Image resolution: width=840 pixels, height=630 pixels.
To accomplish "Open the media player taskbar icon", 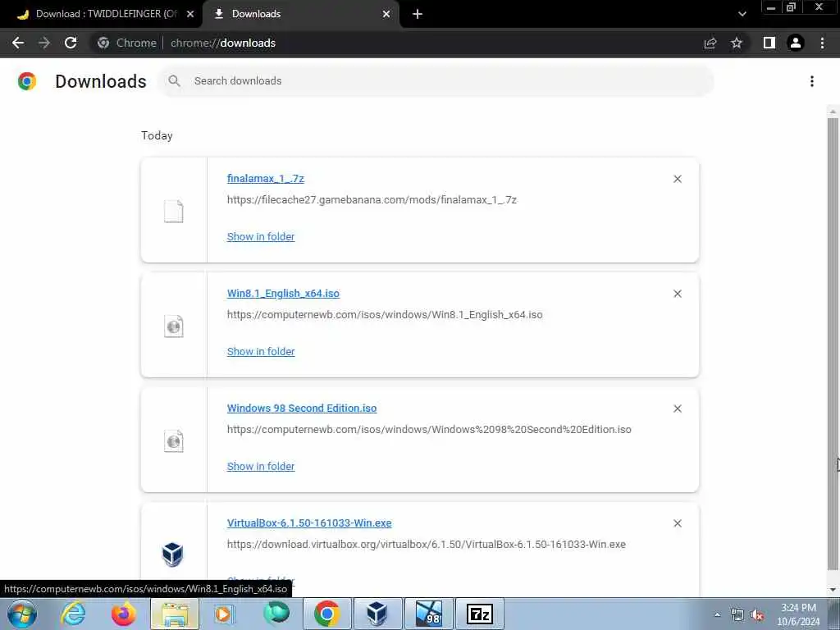I will coord(225,614).
